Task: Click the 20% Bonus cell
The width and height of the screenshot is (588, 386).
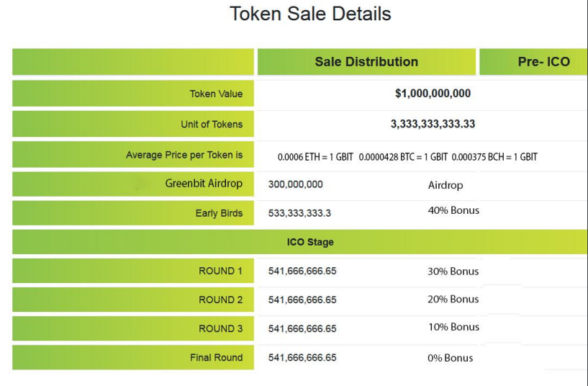Action: [453, 299]
